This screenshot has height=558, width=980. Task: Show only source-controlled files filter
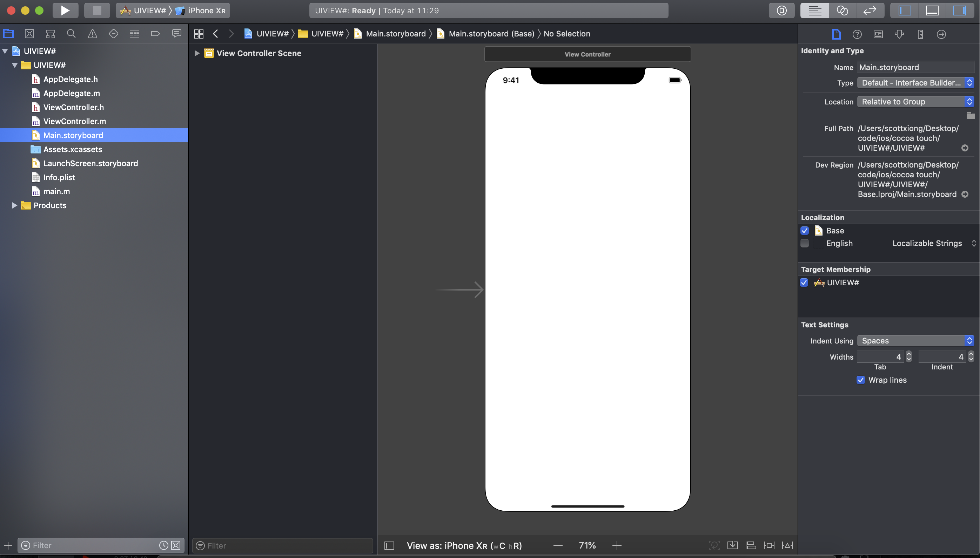tap(176, 545)
